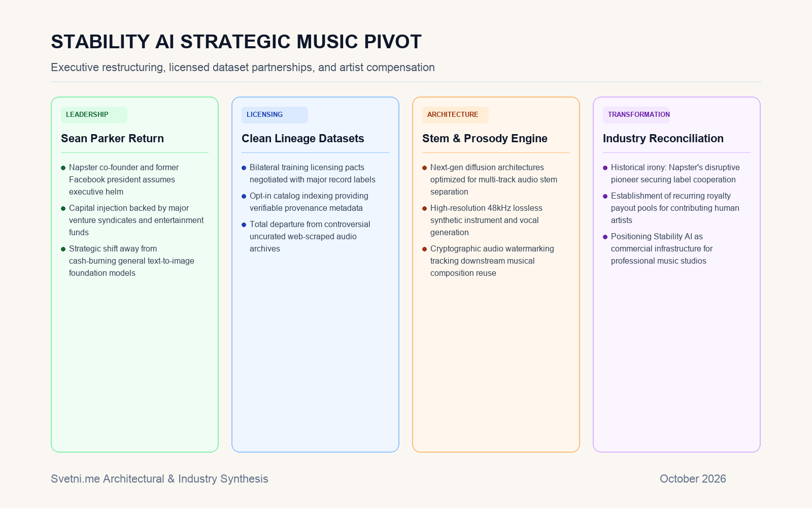
Task: Select the 'Stem & Prosody Engine' heading
Action: 485,138
